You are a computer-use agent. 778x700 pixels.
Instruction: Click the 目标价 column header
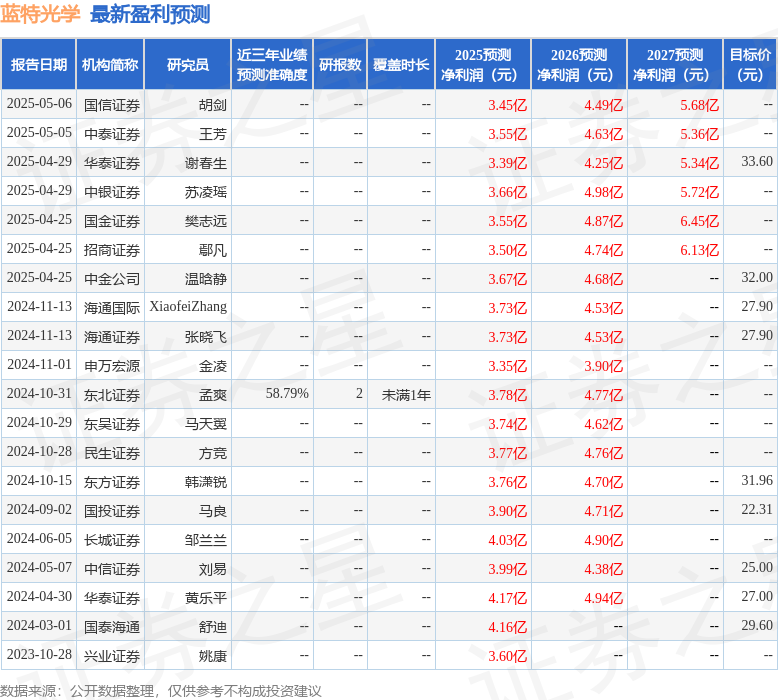tap(750, 64)
